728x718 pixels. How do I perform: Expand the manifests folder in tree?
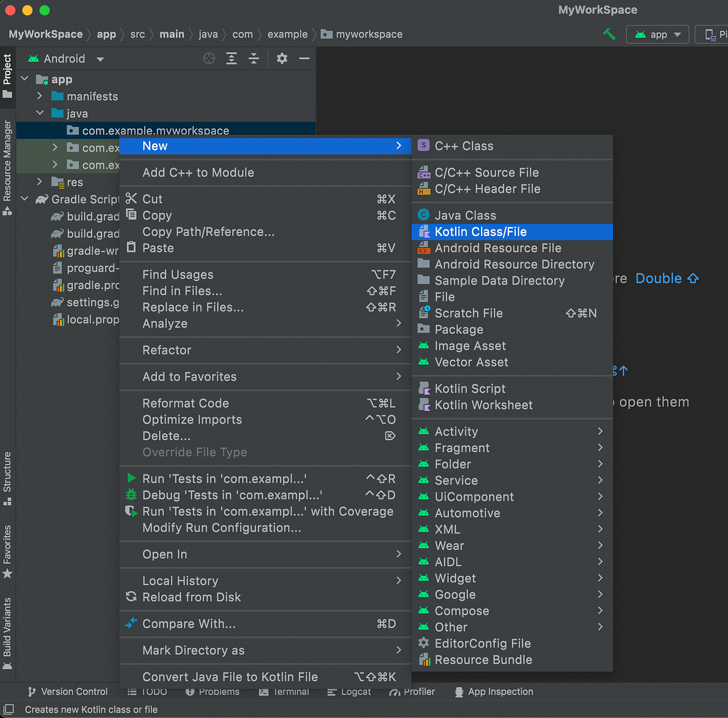coord(39,96)
